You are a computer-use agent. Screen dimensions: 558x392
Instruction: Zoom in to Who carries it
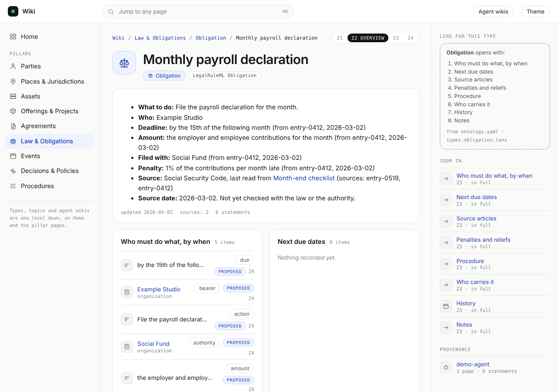pos(475,282)
